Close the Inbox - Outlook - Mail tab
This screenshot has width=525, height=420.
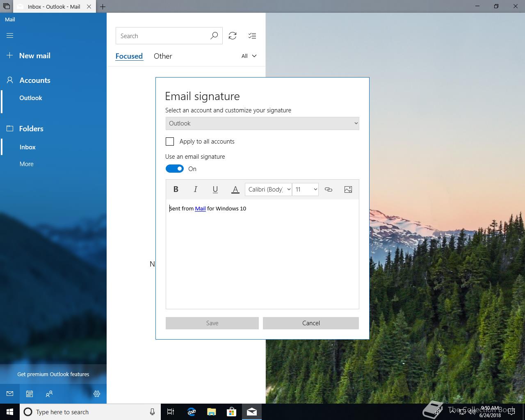tap(89, 7)
